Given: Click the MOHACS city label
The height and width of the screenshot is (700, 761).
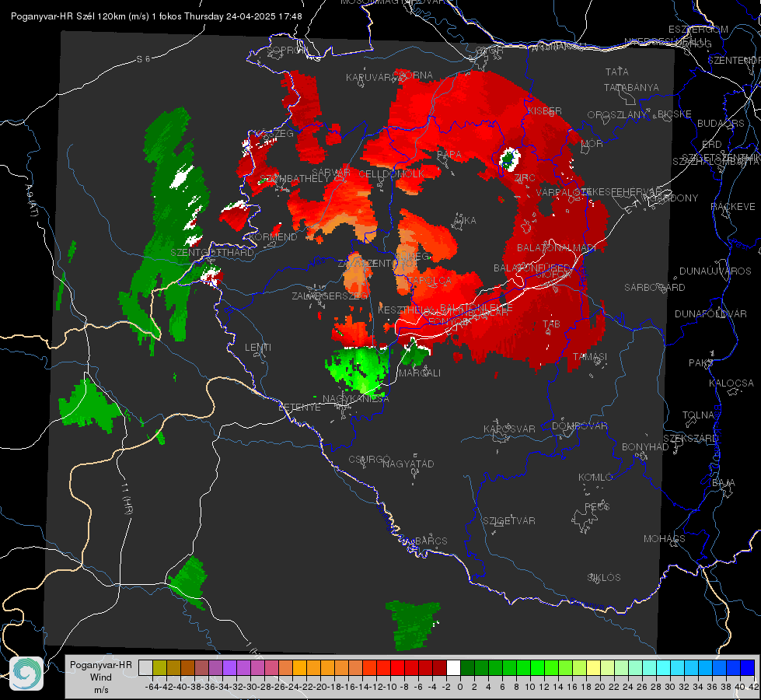Looking at the screenshot, I should [x=665, y=539].
